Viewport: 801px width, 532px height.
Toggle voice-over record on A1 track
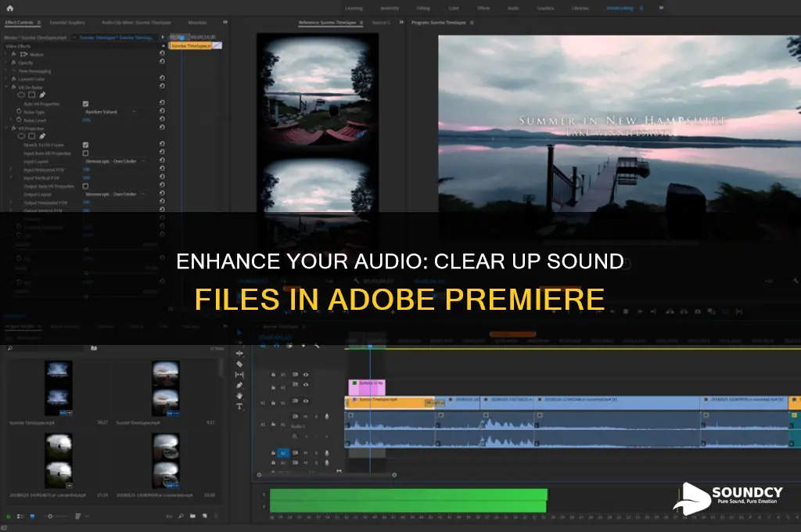(327, 416)
